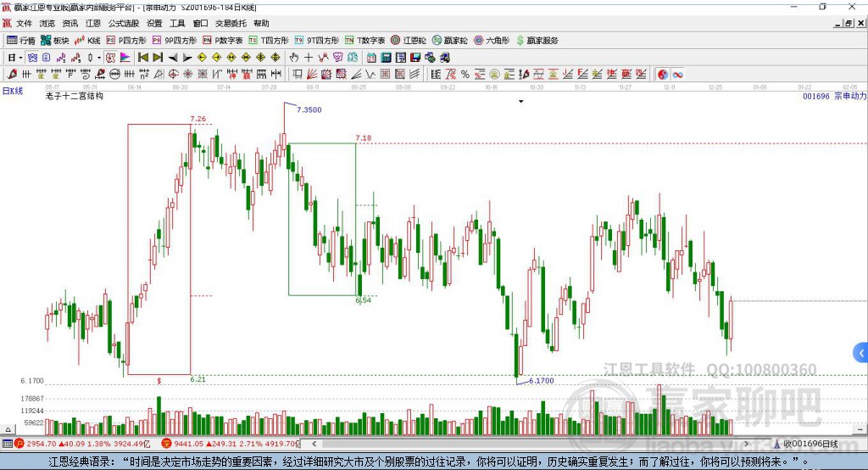Open the 交易委托 menu
The height and width of the screenshot is (470, 868).
pyautogui.click(x=231, y=23)
